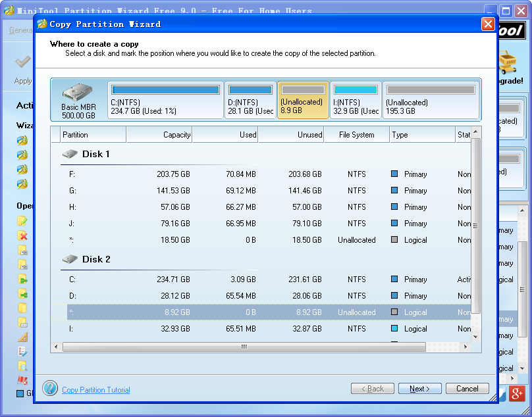Screen dimensions: 532x417
Task: Sort by the Capacity column header
Action: (159, 135)
